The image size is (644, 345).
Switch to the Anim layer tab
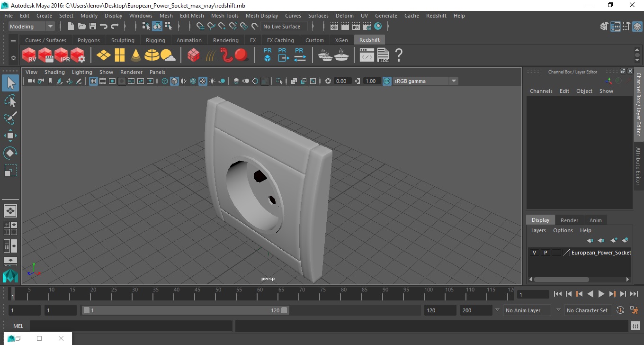pos(595,220)
